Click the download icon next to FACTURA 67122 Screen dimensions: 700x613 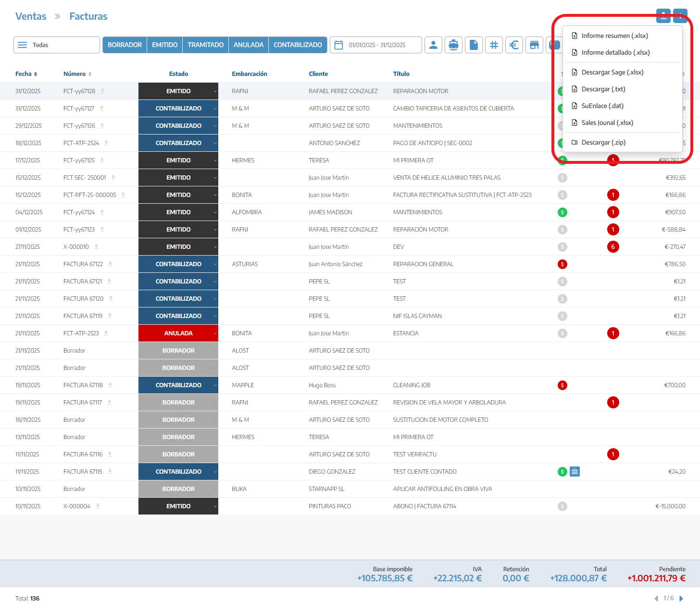tap(110, 264)
